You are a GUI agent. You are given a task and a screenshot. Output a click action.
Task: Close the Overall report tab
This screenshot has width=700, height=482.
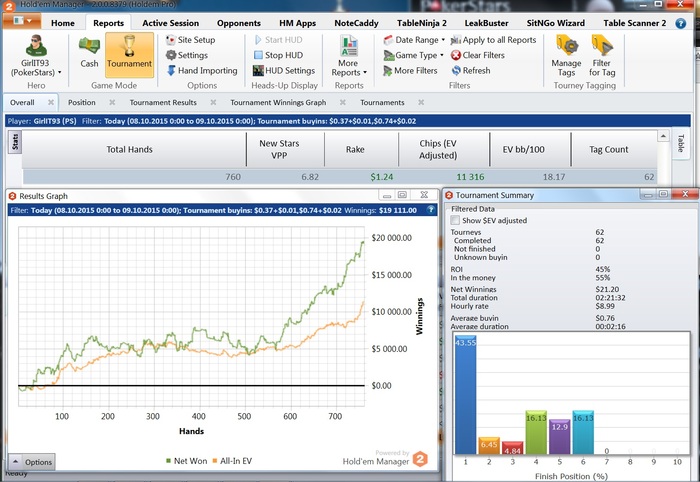(51, 102)
